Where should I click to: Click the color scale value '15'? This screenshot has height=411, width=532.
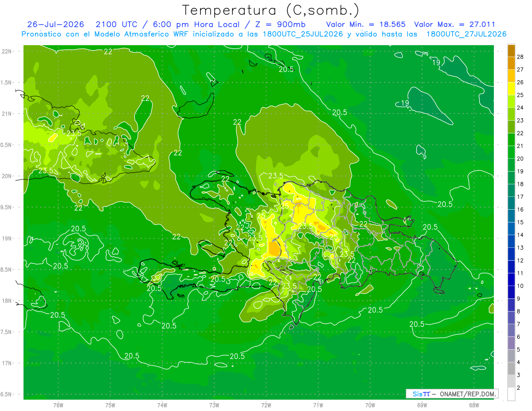tap(520, 222)
